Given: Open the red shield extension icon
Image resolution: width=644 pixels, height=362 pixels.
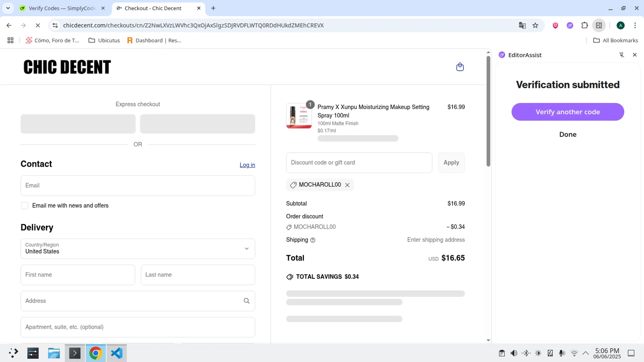Looking at the screenshot, I should [x=555, y=25].
